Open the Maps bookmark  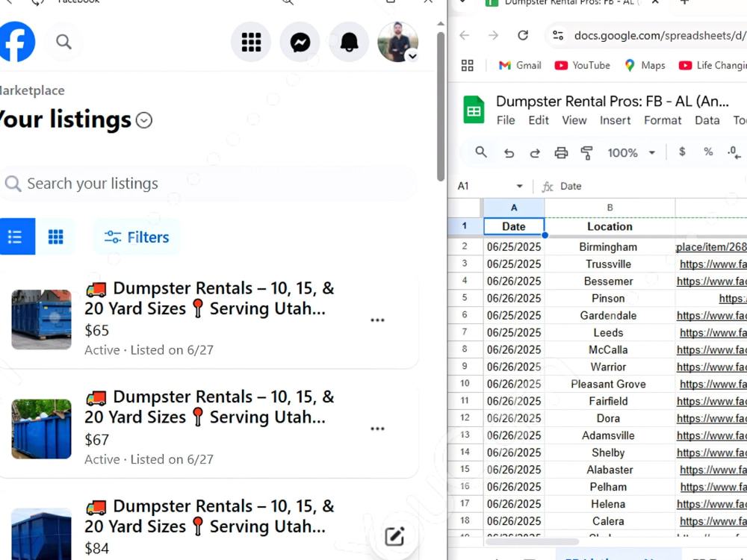coord(645,65)
